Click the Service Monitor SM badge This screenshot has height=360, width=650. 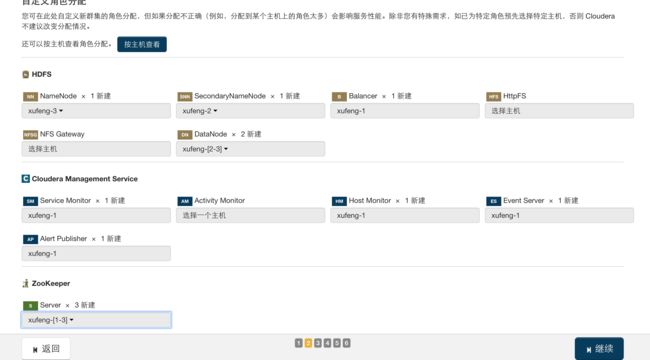(30, 201)
